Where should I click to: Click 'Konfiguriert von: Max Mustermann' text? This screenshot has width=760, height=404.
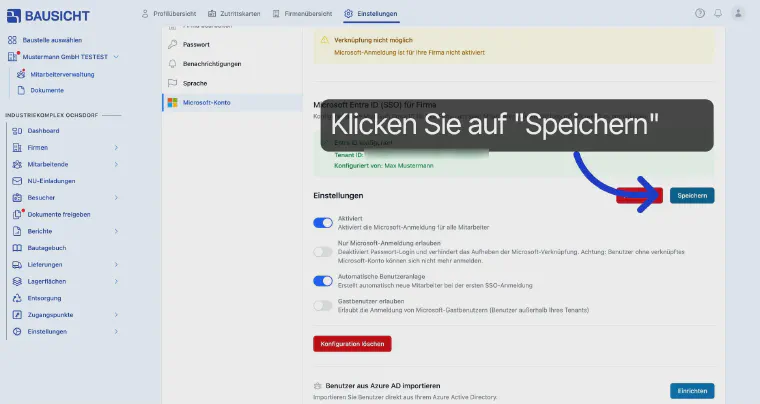383,166
